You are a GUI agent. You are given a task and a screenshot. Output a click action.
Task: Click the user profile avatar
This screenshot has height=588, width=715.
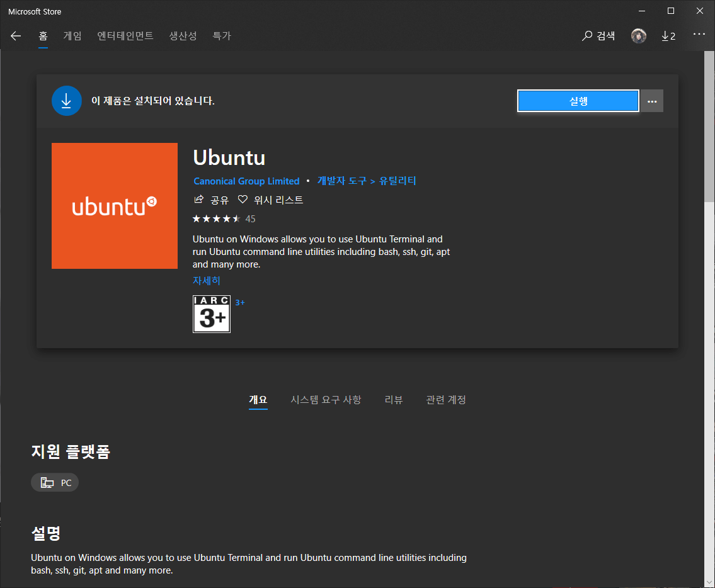pos(639,36)
